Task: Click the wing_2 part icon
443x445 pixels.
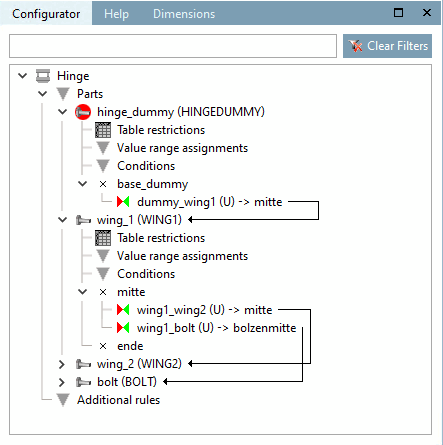Action: coord(83,364)
